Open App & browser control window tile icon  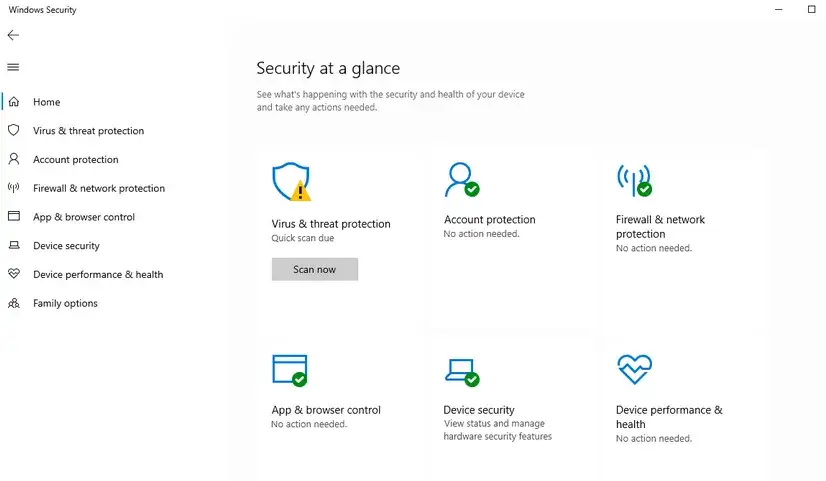[x=289, y=369]
